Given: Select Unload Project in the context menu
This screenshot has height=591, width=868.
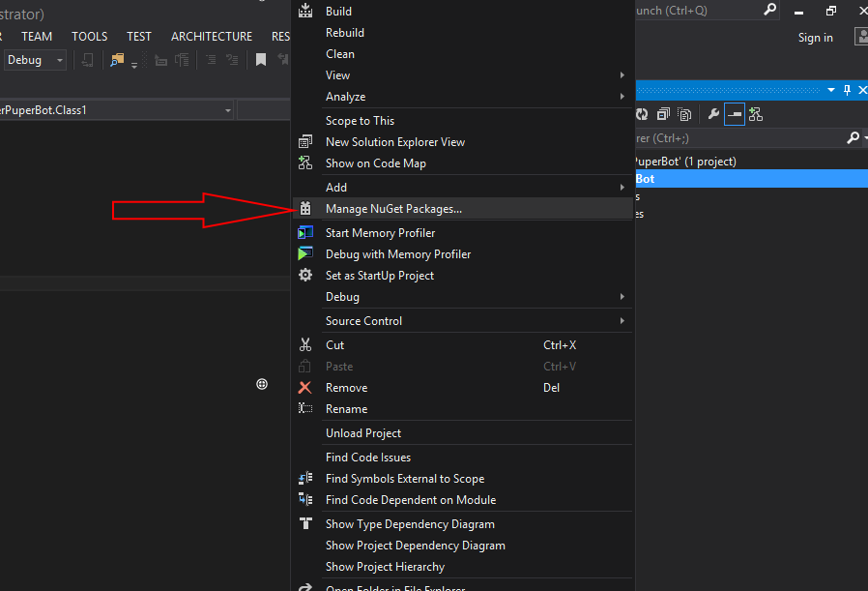Looking at the screenshot, I should pyautogui.click(x=362, y=433).
